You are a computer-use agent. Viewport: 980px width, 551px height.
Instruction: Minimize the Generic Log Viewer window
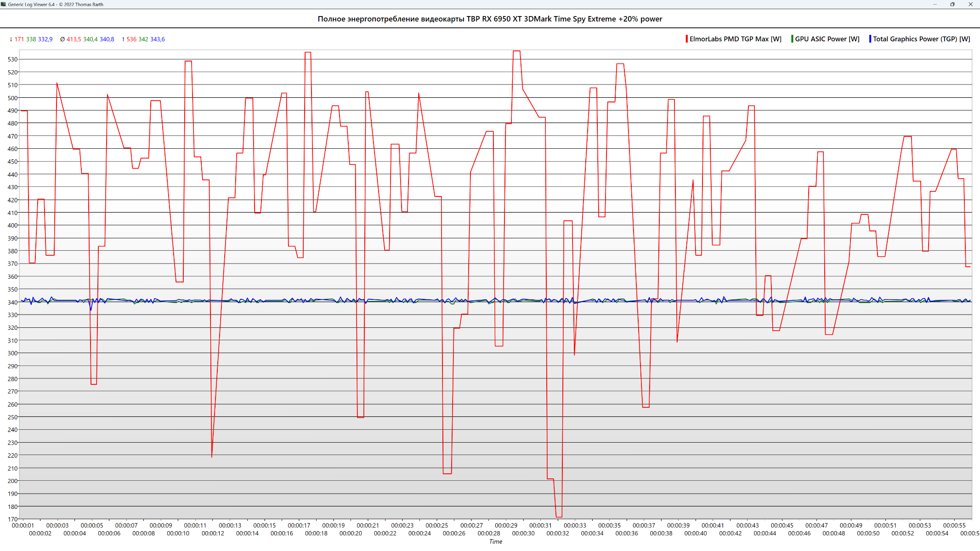click(935, 4)
